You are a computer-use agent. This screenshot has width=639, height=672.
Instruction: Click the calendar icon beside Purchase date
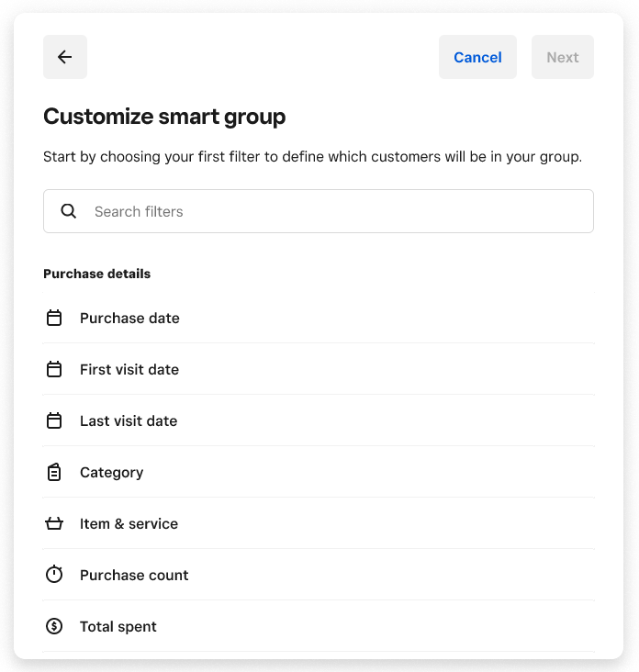coord(54,318)
